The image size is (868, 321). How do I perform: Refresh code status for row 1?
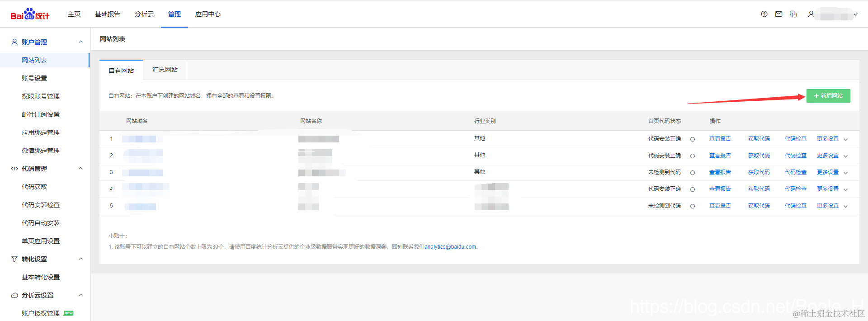pyautogui.click(x=693, y=139)
